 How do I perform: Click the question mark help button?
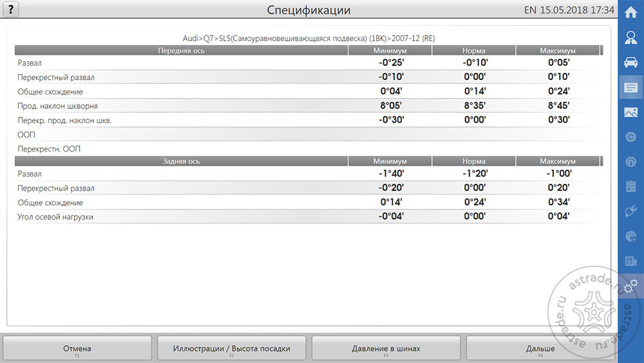tap(11, 9)
